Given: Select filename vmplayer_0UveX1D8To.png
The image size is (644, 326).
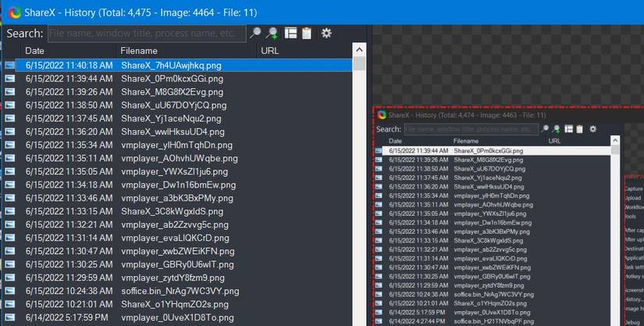Looking at the screenshot, I should [x=177, y=317].
